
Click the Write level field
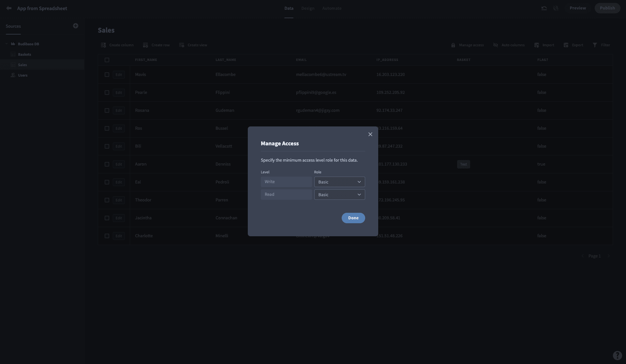point(286,182)
